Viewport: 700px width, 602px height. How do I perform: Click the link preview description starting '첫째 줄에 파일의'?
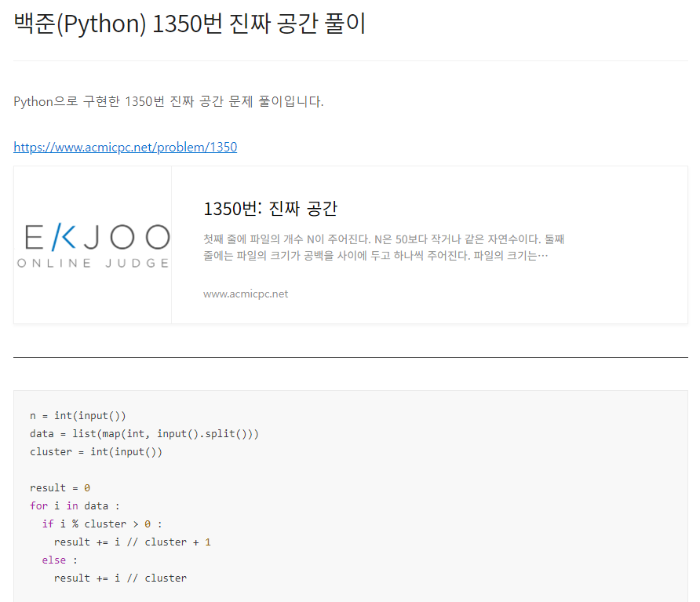pyautogui.click(x=384, y=247)
